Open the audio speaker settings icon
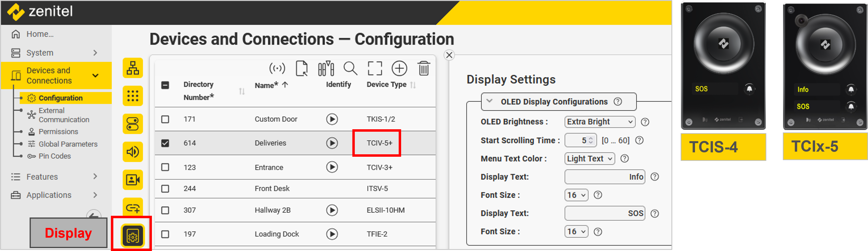868x251 pixels. tap(133, 152)
